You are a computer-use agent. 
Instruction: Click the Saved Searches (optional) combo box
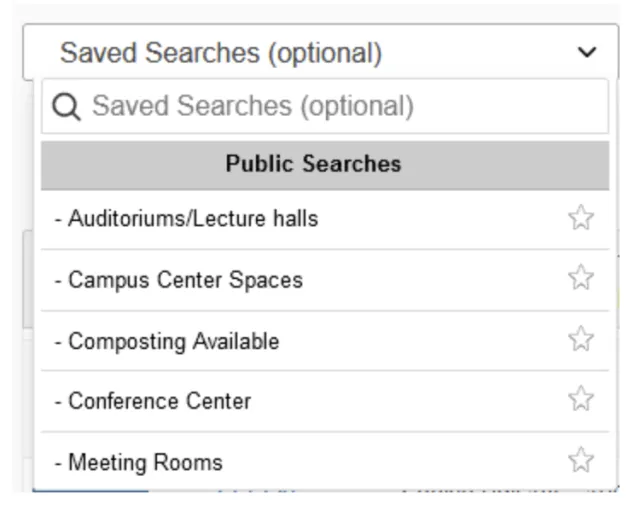coord(300,52)
